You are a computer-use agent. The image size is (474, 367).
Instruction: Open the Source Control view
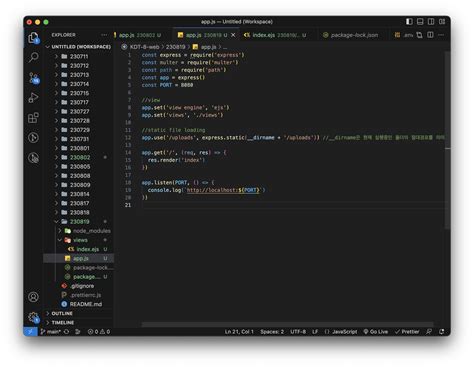[x=33, y=78]
